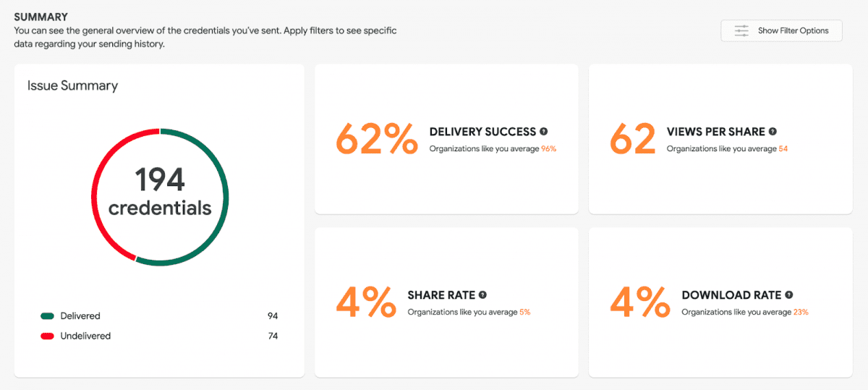Viewport: 868px width, 390px height.
Task: Click the red Undelivered legend swatch
Action: tap(48, 336)
